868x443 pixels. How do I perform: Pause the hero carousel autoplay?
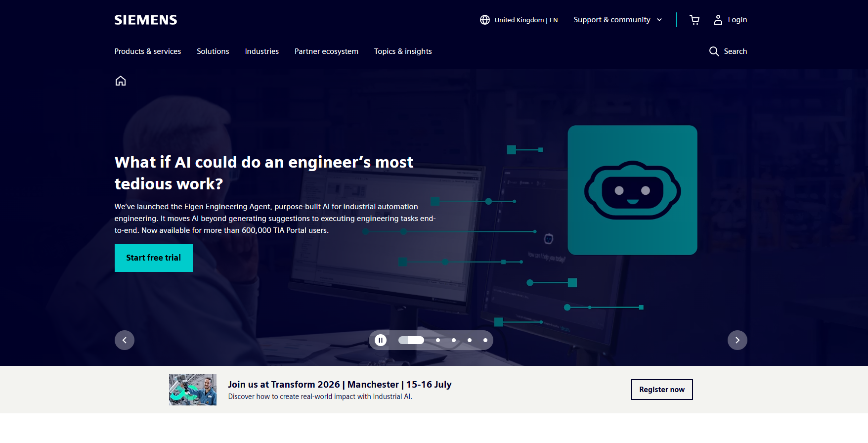coord(381,340)
